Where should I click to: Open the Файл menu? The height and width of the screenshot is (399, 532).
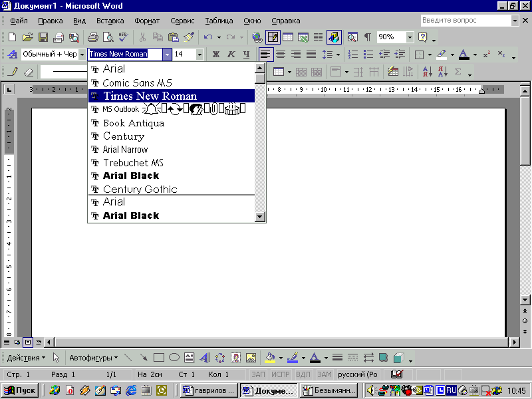(19, 21)
